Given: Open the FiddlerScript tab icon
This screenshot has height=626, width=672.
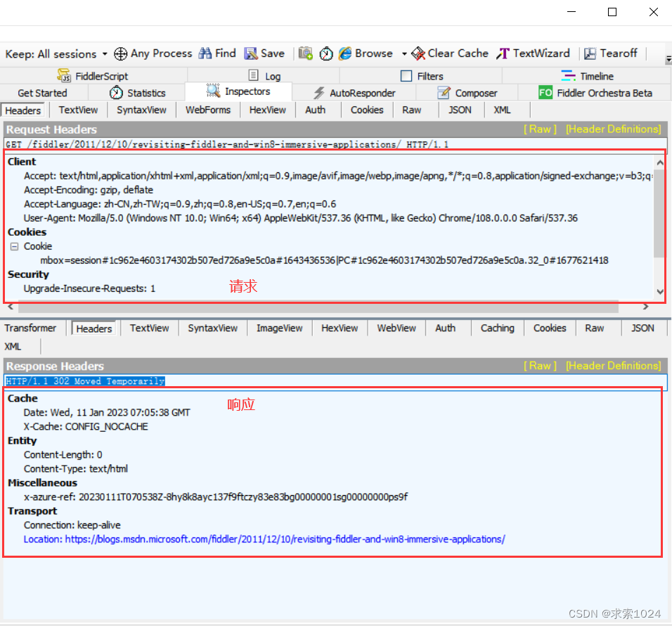Looking at the screenshot, I should 64,75.
